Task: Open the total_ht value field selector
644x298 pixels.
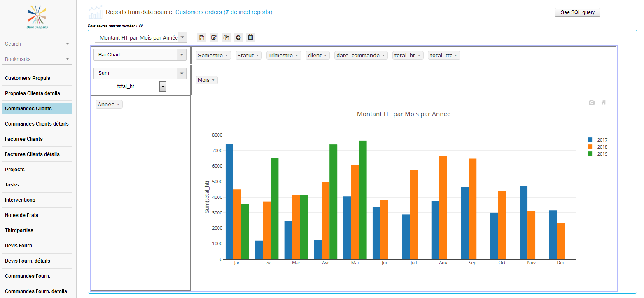Action: (x=163, y=86)
